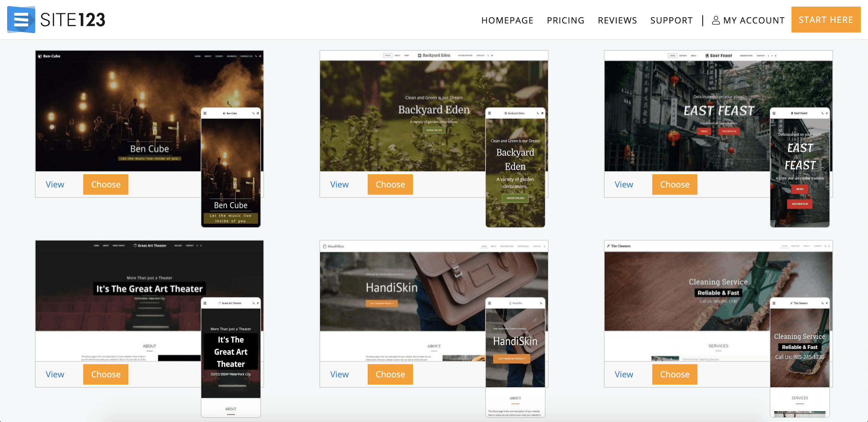Click the Backyard Eden mobile preview thumbnail
The height and width of the screenshot is (422, 868).
coord(515,170)
